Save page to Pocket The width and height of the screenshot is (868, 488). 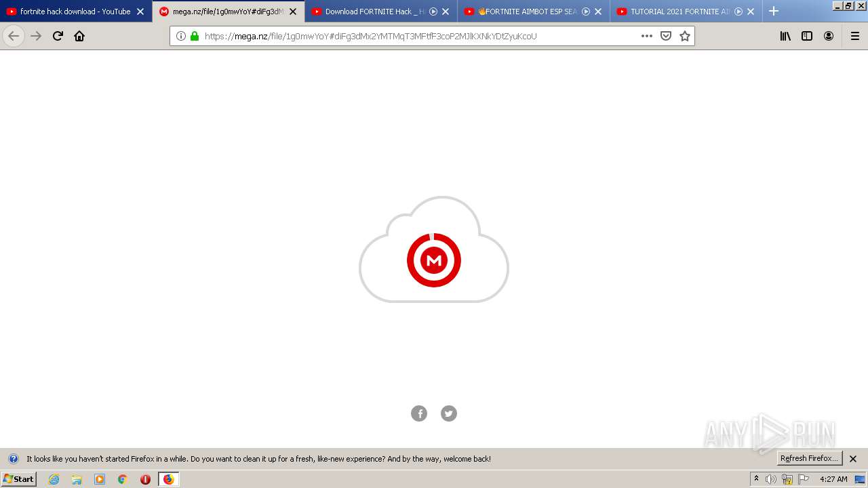[x=666, y=36]
